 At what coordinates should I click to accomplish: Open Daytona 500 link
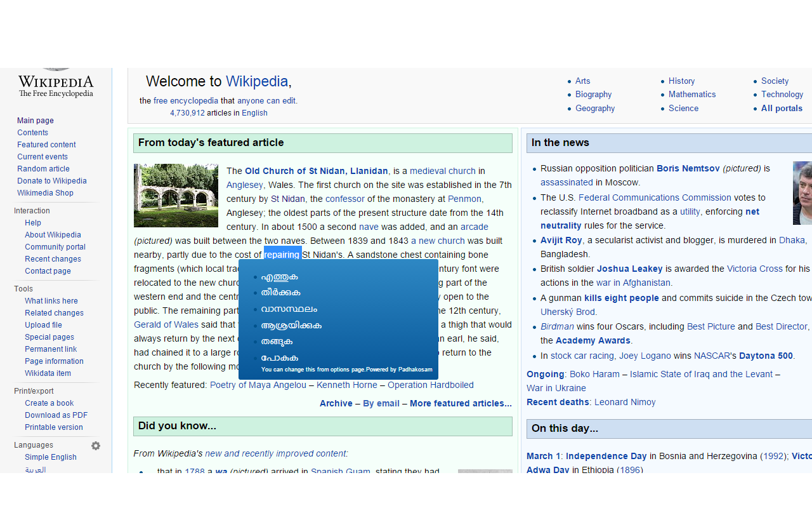point(766,356)
